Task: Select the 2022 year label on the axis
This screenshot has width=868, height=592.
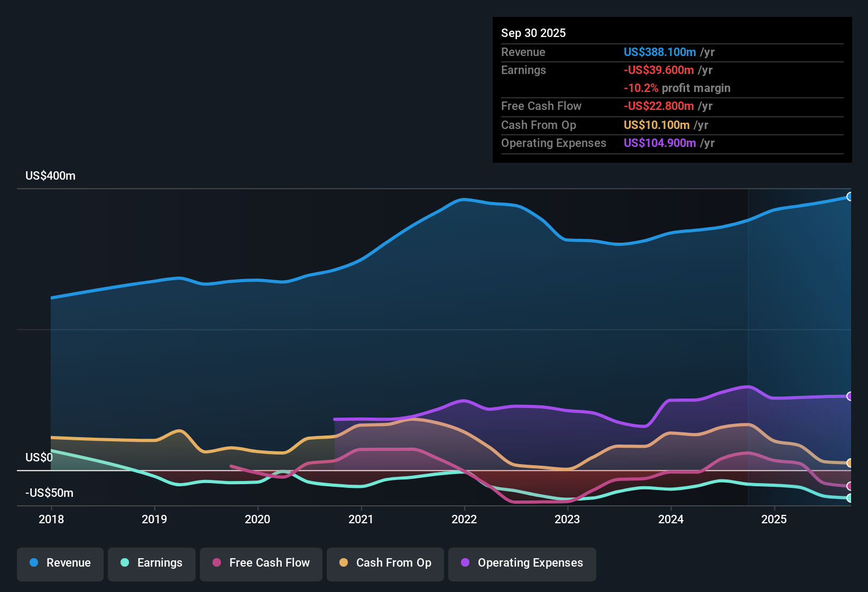Action: click(x=464, y=520)
